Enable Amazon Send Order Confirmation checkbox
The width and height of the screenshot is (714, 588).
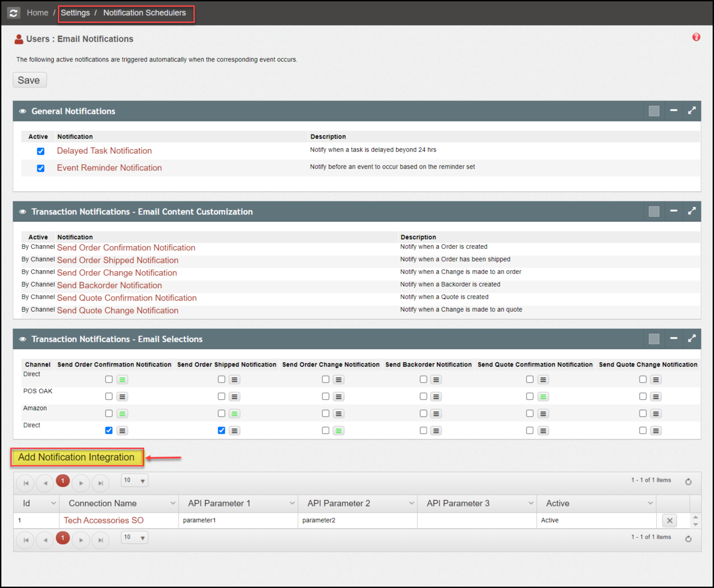point(109,414)
